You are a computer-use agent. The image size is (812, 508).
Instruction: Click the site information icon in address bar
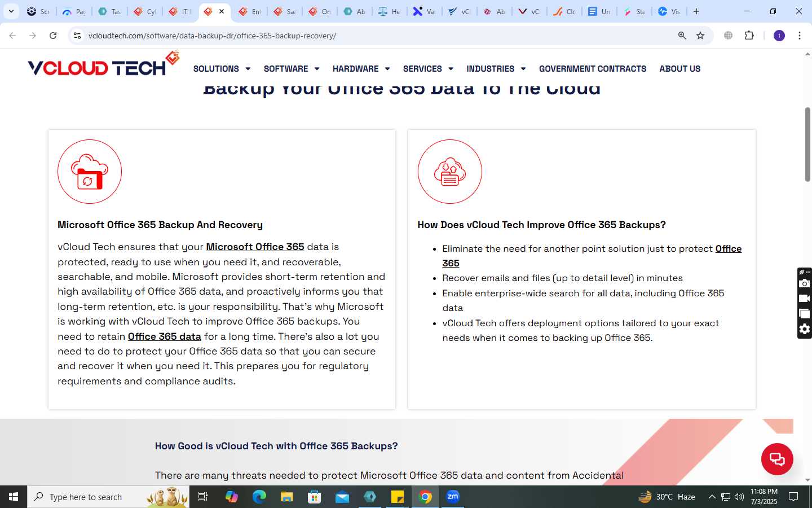click(77, 36)
